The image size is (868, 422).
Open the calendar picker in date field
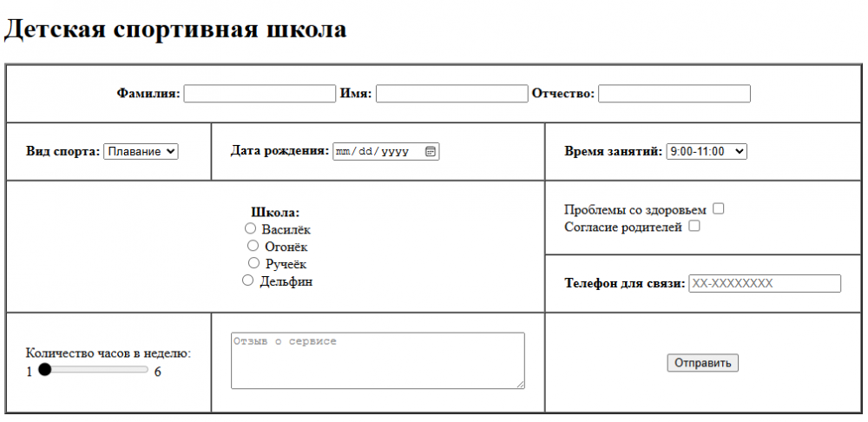431,151
